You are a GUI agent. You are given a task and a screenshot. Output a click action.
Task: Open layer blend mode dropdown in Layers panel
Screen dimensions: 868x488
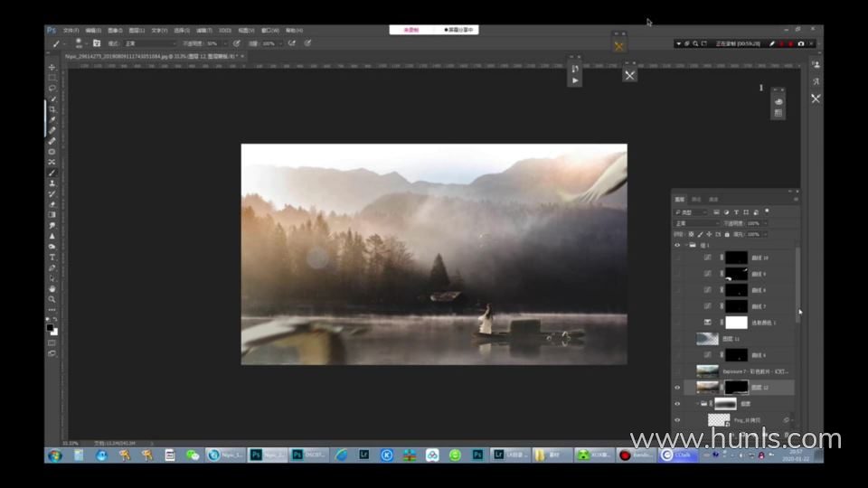694,222
